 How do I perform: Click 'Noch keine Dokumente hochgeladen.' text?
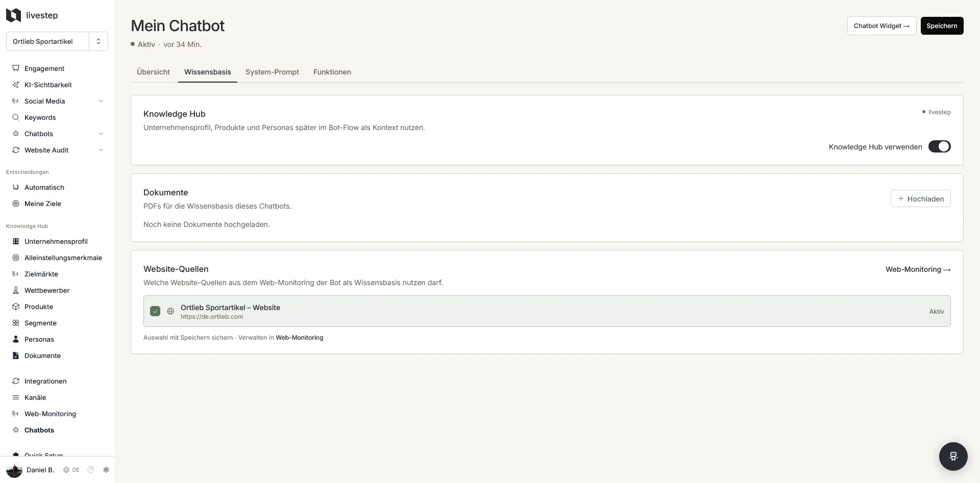[x=207, y=224]
